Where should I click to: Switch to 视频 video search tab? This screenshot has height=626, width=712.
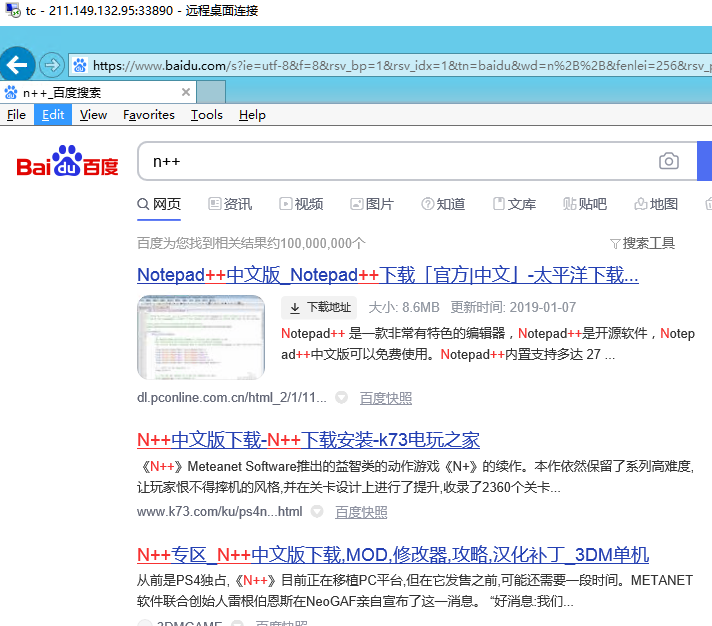301,204
